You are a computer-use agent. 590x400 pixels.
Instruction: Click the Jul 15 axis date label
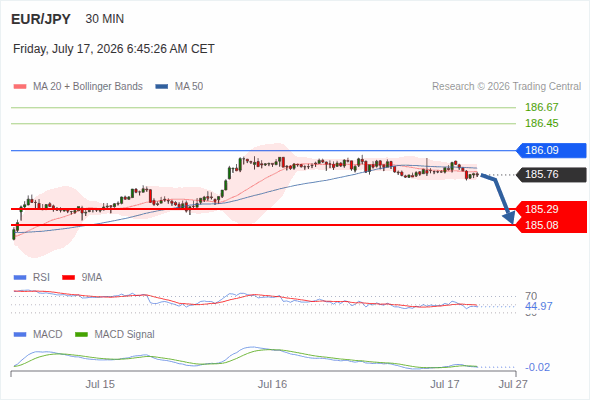(100, 384)
